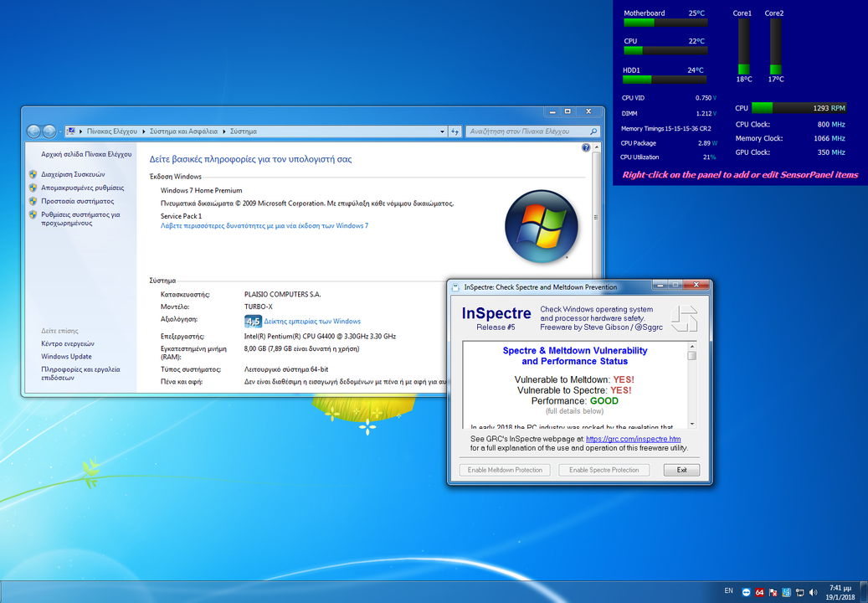The width and height of the screenshot is (868, 603).
Task: Open Windows Update link in the sidebar
Action: click(x=66, y=357)
